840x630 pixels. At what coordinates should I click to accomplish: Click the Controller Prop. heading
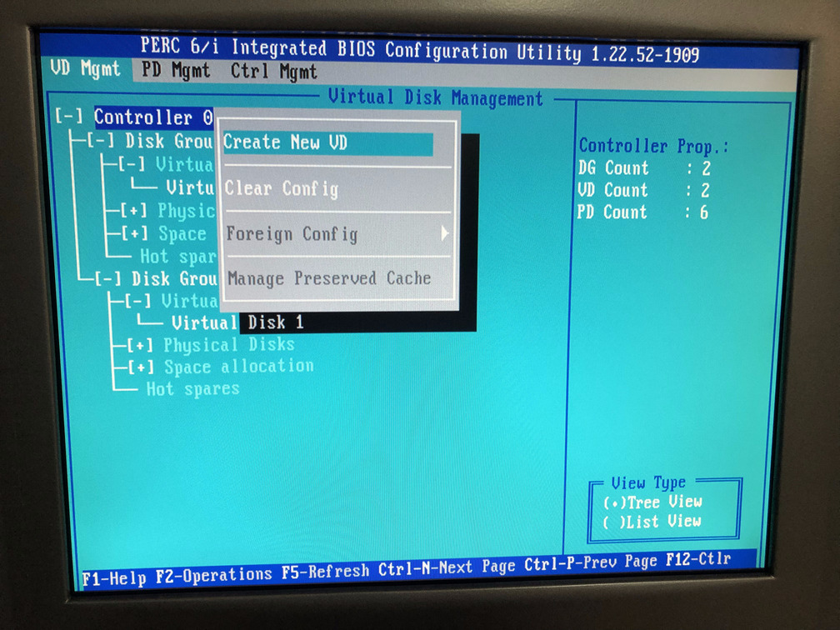(654, 146)
